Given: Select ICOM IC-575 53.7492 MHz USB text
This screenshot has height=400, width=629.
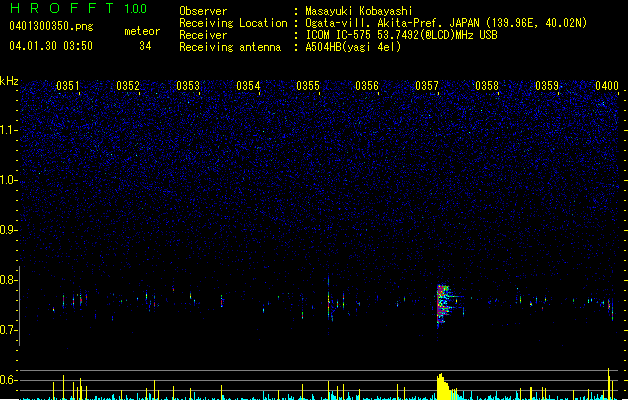Looking at the screenshot, I should [x=402, y=35].
